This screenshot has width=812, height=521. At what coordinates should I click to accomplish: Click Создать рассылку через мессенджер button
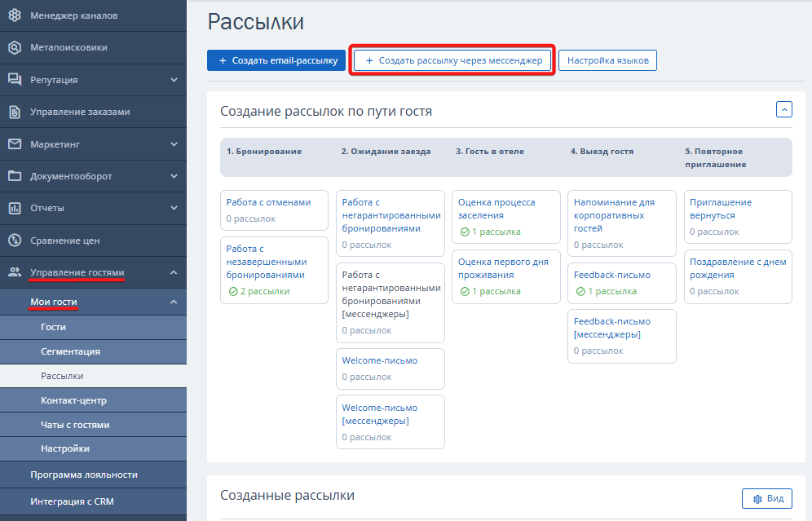pyautogui.click(x=453, y=60)
